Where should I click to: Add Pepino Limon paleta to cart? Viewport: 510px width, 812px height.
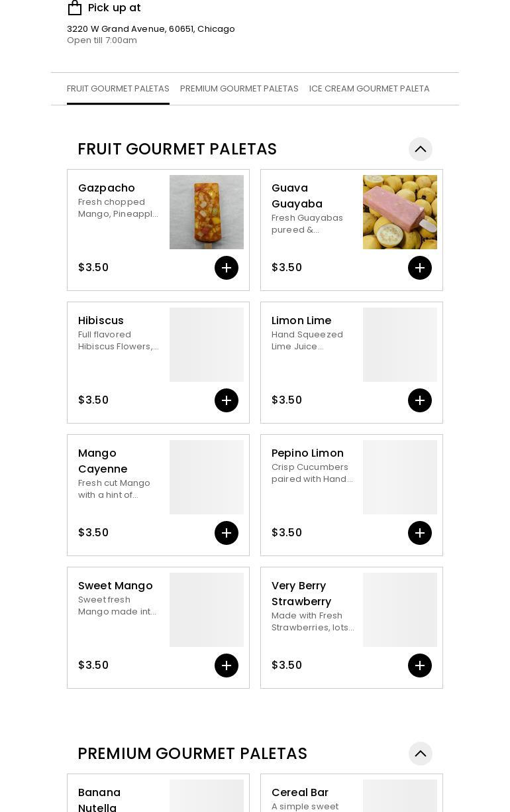pos(420,533)
